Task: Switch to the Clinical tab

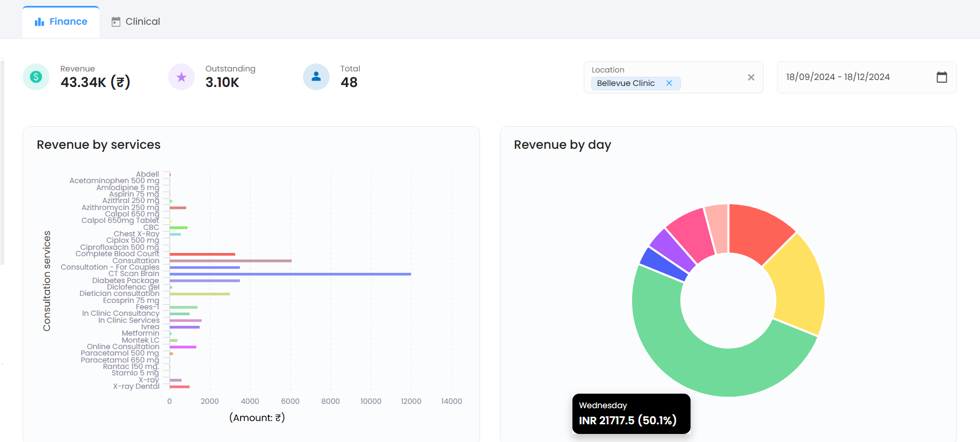Action: tap(135, 21)
